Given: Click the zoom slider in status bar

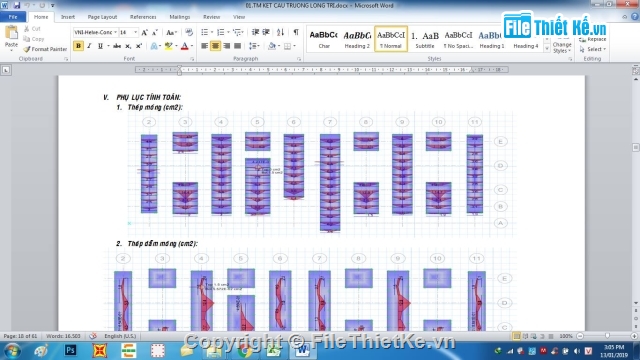Looking at the screenshot, I should tap(607, 336).
